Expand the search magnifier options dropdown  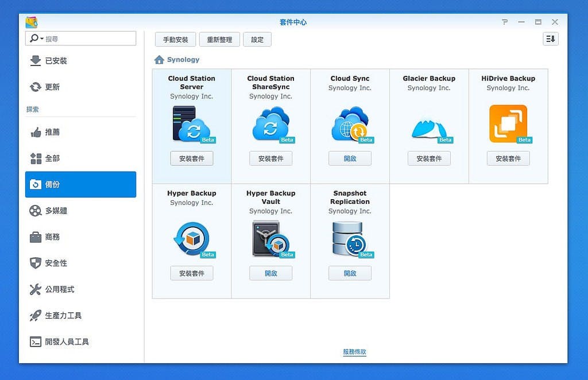click(x=36, y=38)
